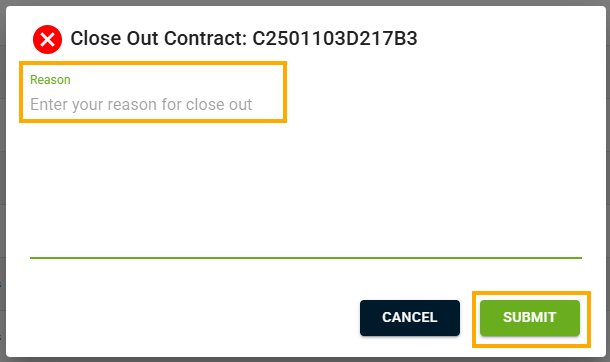Click the dimmed page strip left of dialog

tap(2, 181)
